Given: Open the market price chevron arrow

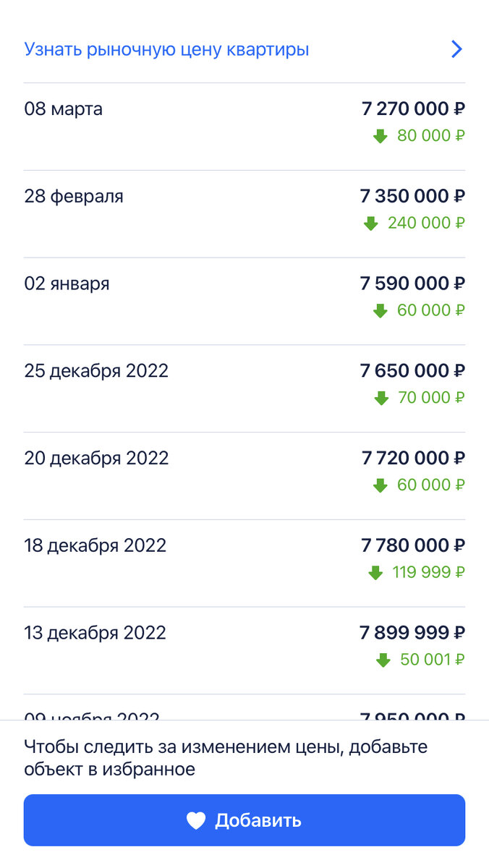Looking at the screenshot, I should pyautogui.click(x=456, y=49).
